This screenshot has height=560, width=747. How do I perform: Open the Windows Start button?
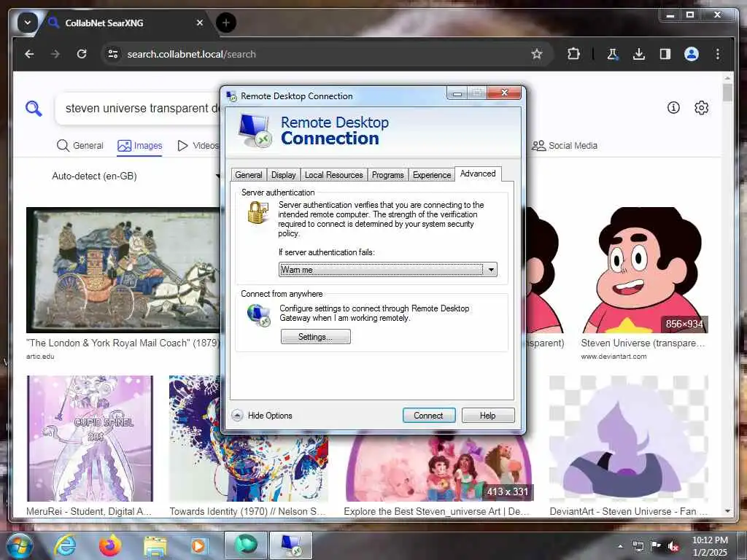tap(19, 545)
